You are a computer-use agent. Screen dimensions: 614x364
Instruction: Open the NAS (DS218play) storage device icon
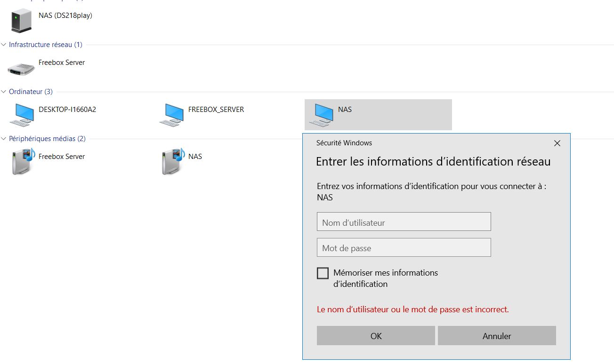click(21, 21)
